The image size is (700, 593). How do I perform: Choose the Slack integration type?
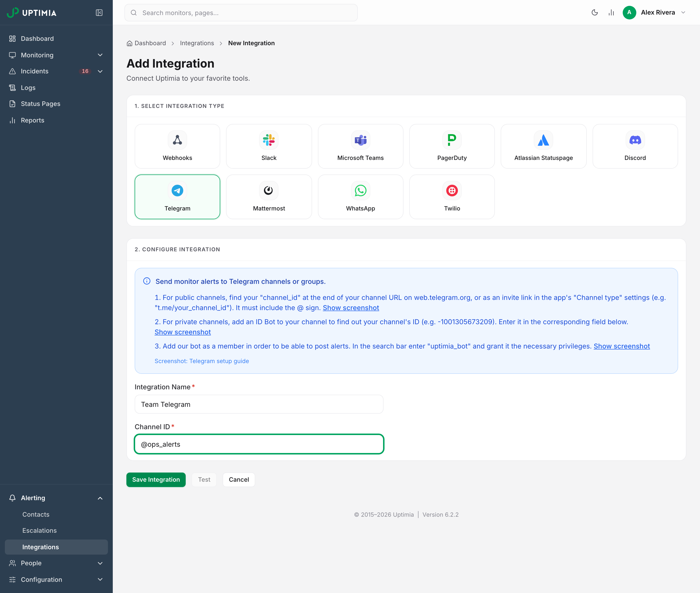[269, 146]
